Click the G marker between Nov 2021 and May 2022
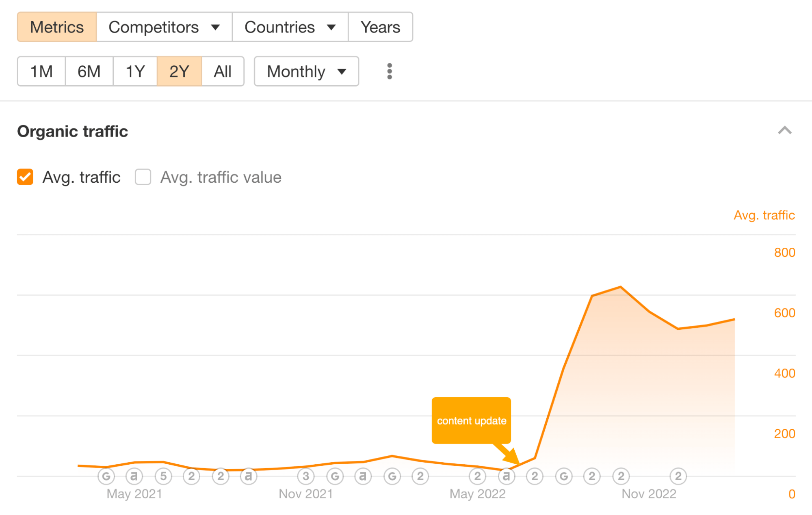This screenshot has width=812, height=515. pos(392,476)
